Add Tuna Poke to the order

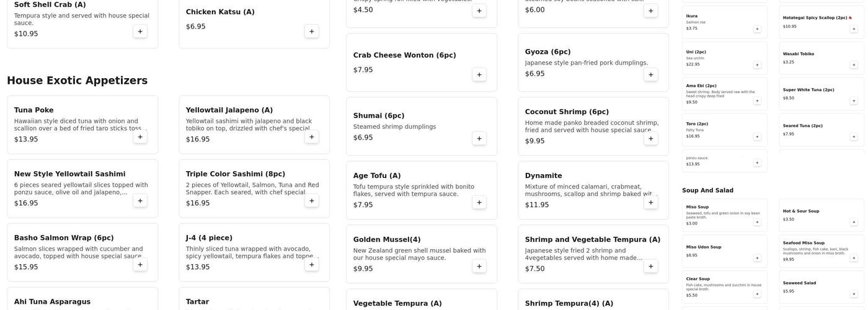[x=140, y=137]
